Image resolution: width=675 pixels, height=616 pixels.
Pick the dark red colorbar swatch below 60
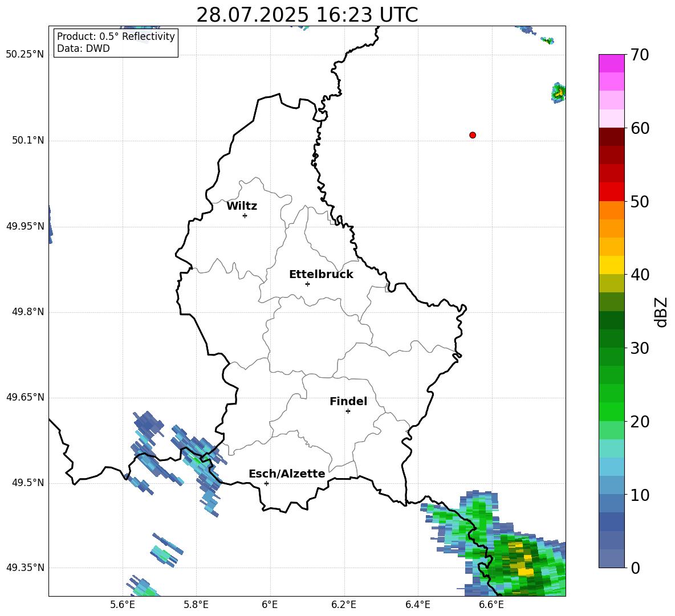pos(611,137)
